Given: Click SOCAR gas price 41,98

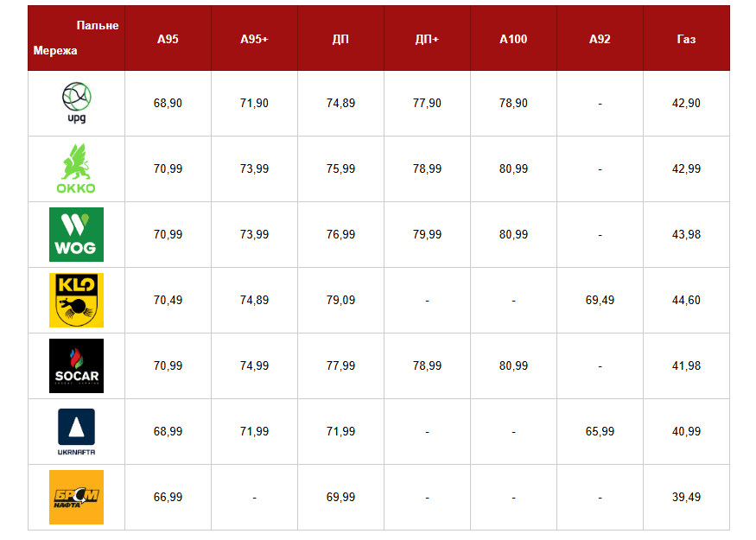Looking at the screenshot, I should pos(686,365).
